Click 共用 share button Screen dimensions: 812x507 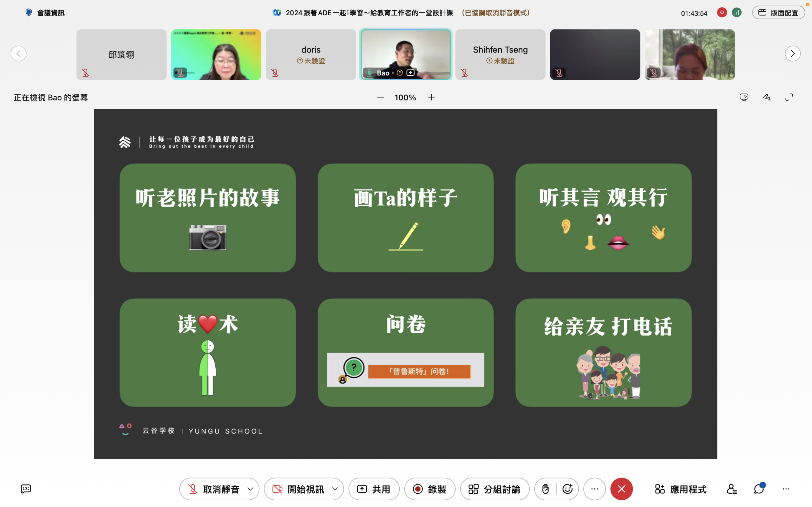click(374, 489)
